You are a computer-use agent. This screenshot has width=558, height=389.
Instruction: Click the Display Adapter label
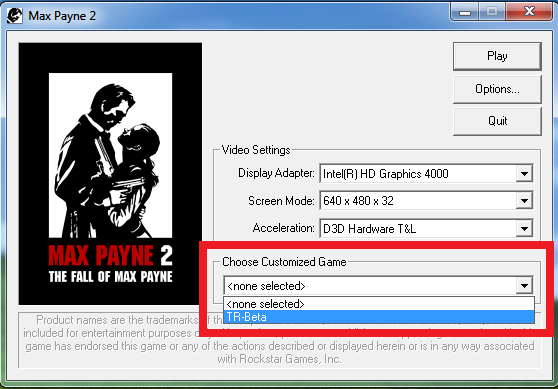coord(276,173)
